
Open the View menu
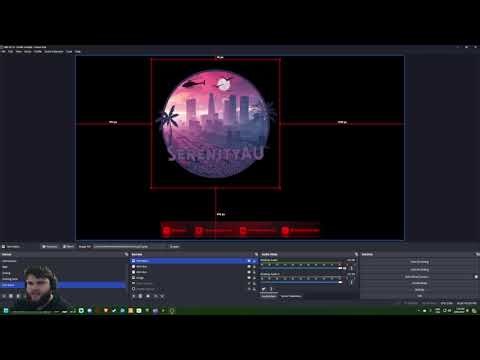[19, 52]
